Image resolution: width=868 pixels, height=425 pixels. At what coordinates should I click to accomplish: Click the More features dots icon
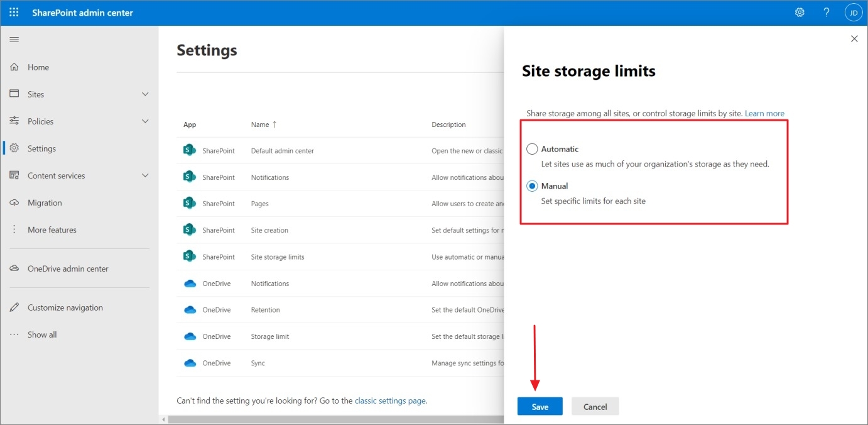tap(14, 229)
